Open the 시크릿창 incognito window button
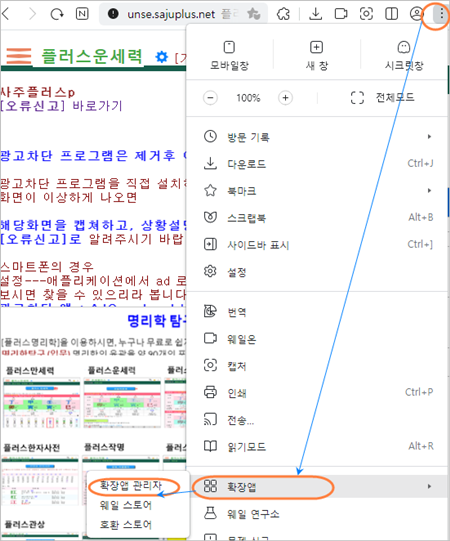Screen dimensions: 450x541 [x=404, y=55]
